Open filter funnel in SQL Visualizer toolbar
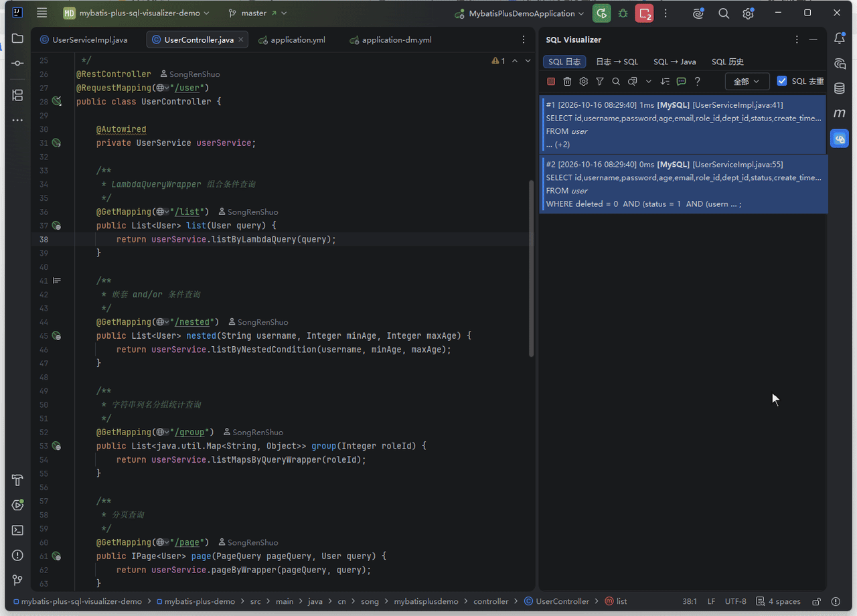 [x=600, y=82]
